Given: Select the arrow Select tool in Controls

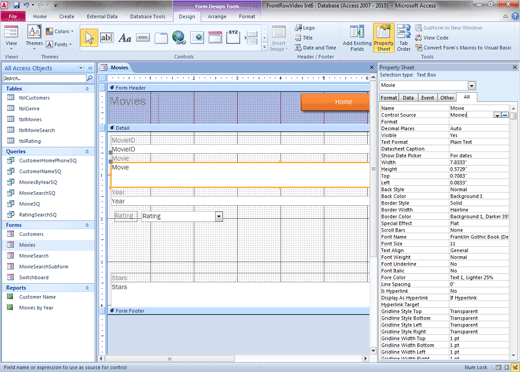Looking at the screenshot, I should click(x=89, y=38).
